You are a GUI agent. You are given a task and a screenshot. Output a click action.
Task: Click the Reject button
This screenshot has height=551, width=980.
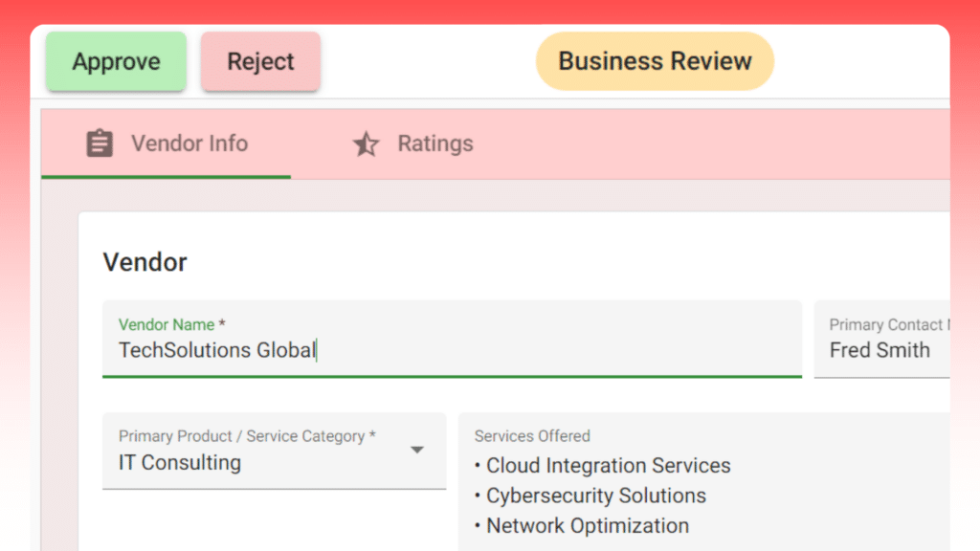[x=260, y=61]
